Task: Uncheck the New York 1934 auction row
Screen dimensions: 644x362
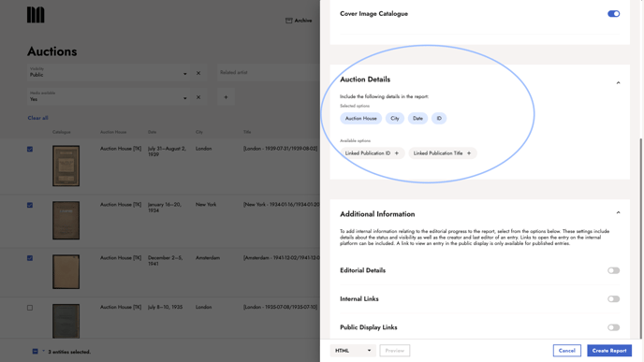Action: coord(30,205)
